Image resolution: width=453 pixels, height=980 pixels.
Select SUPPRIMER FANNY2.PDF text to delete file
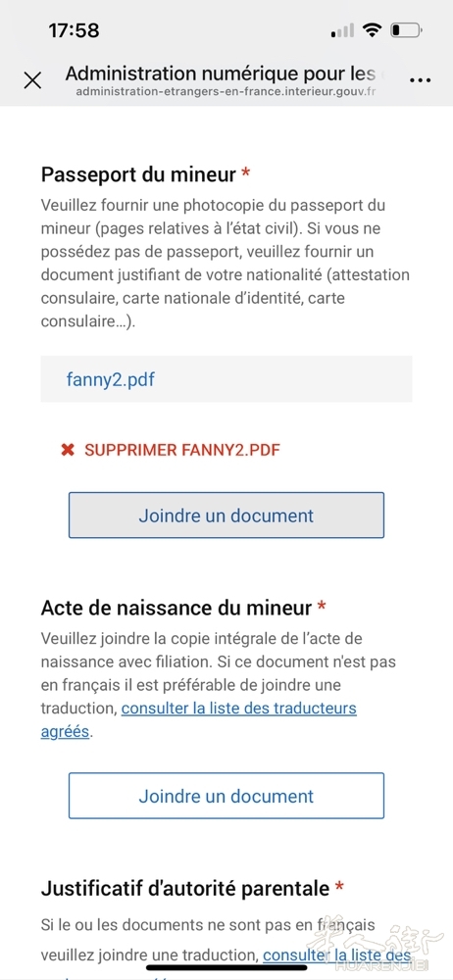(182, 450)
